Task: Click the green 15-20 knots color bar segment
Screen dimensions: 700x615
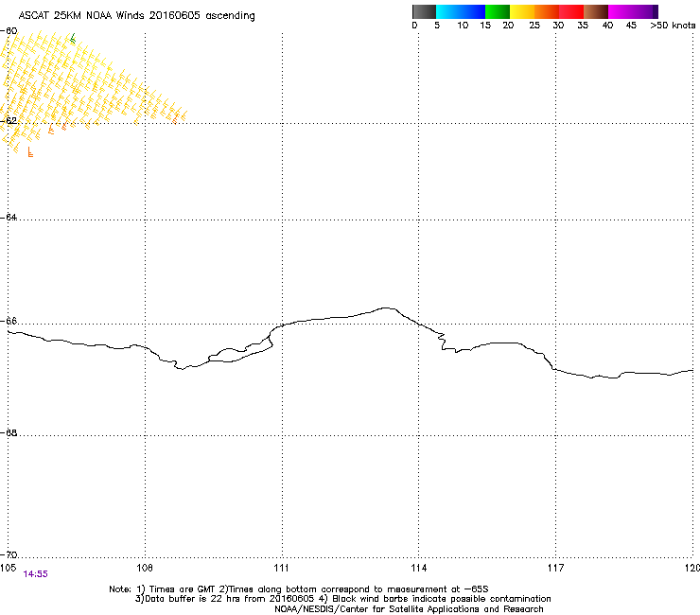Action: [x=498, y=11]
